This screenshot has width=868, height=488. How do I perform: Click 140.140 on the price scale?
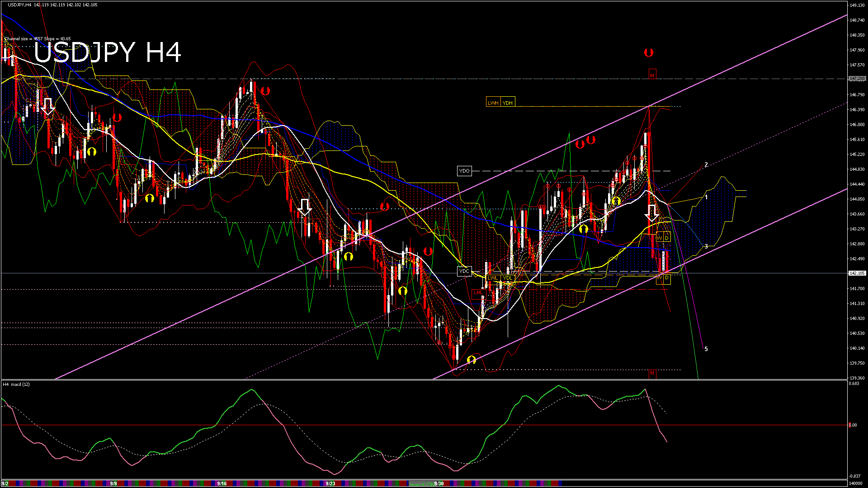click(x=857, y=348)
